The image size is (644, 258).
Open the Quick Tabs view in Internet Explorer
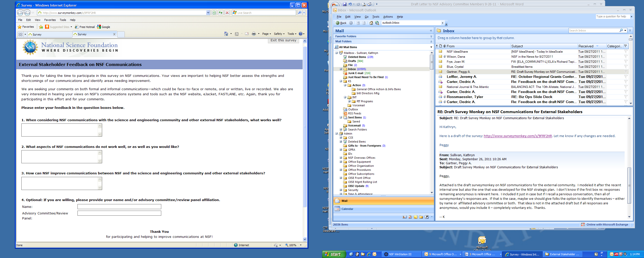click(x=21, y=34)
